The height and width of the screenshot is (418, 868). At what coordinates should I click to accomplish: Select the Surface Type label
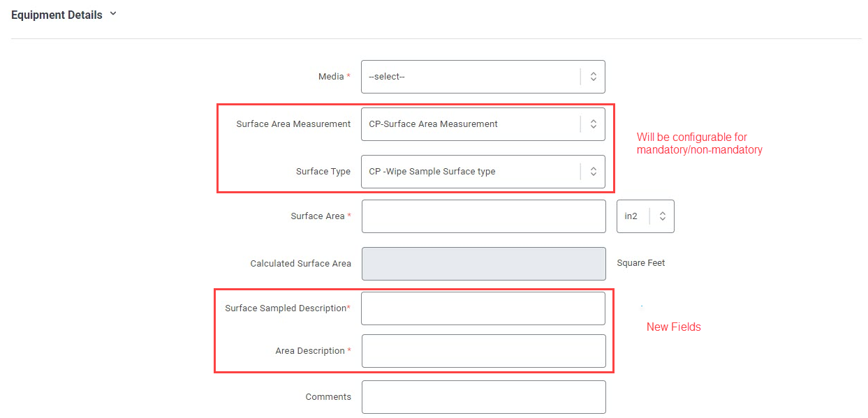(x=323, y=172)
